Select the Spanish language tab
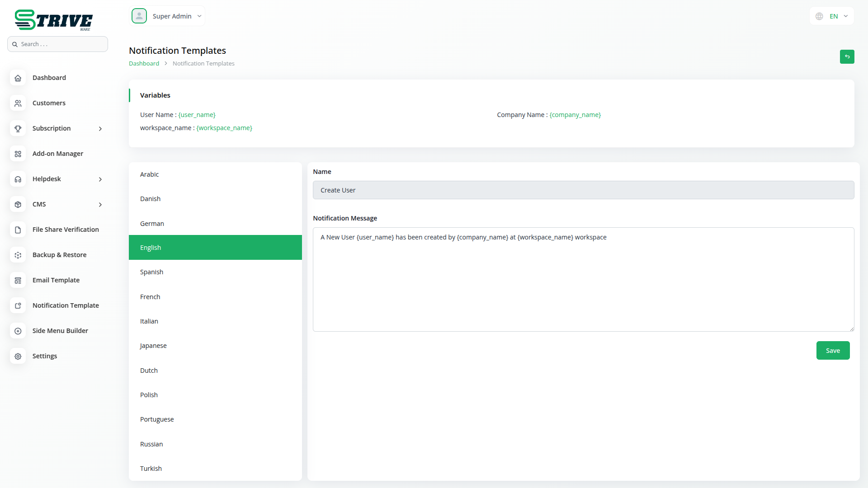The height and width of the screenshot is (488, 868). 151,272
